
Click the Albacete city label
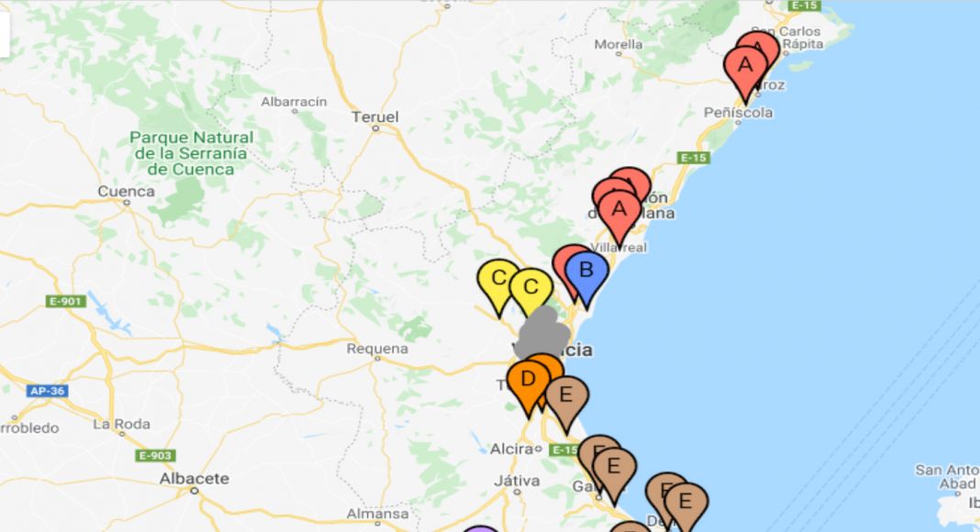pyautogui.click(x=195, y=478)
